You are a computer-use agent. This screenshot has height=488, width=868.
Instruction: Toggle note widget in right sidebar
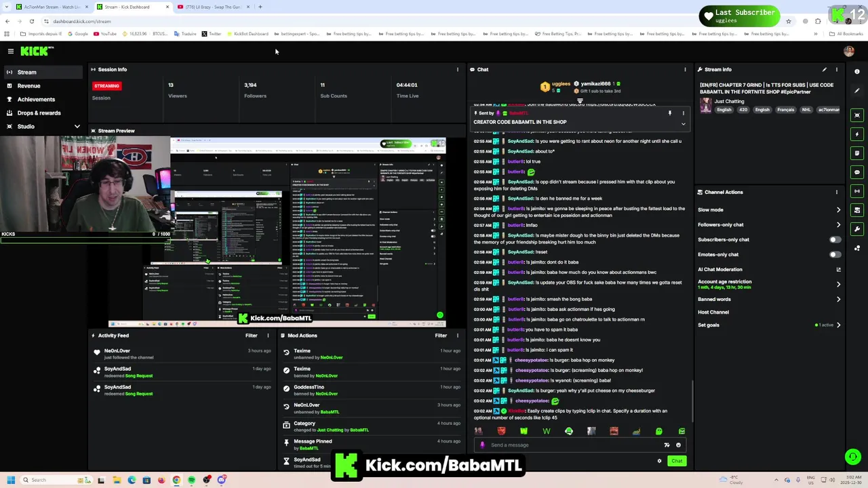coord(857,153)
